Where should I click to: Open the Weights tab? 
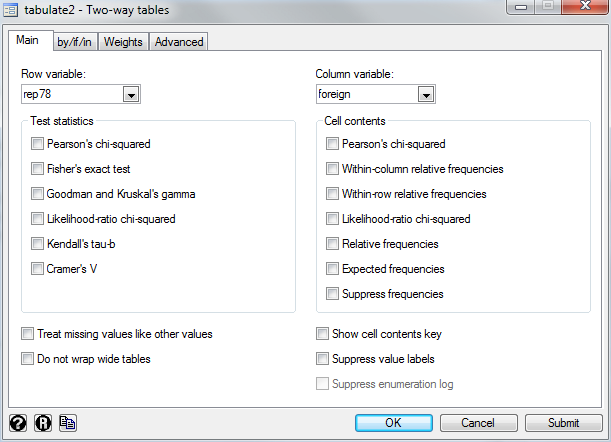pos(123,42)
